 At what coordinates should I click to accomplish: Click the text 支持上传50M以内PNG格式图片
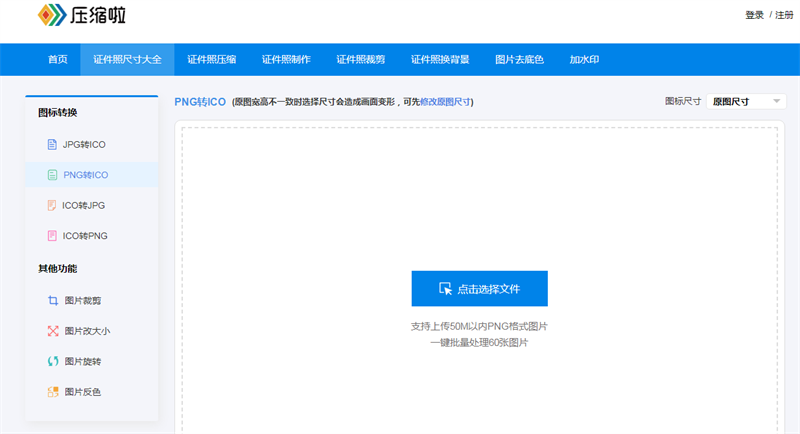[x=479, y=326]
